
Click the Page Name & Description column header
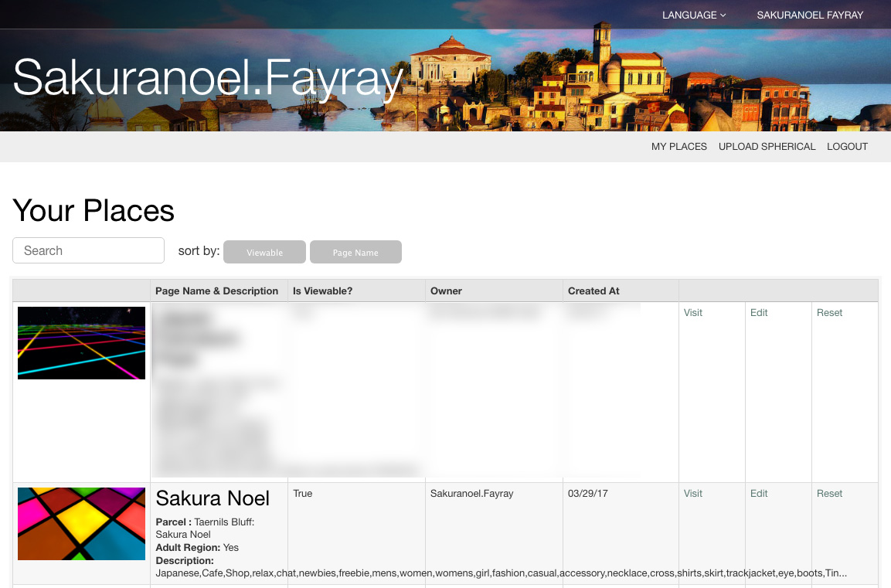tap(217, 291)
